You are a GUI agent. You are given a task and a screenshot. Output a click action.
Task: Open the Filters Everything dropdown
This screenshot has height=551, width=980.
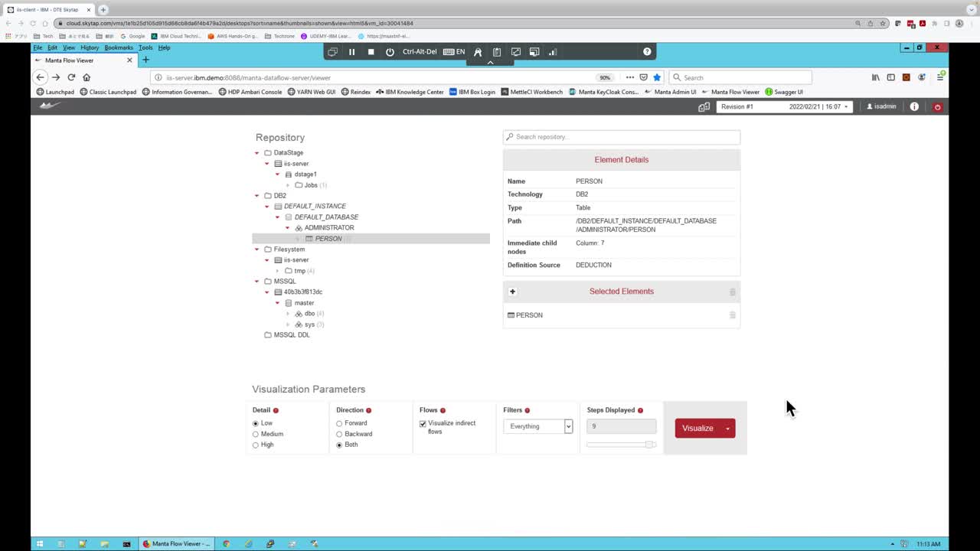coord(537,426)
